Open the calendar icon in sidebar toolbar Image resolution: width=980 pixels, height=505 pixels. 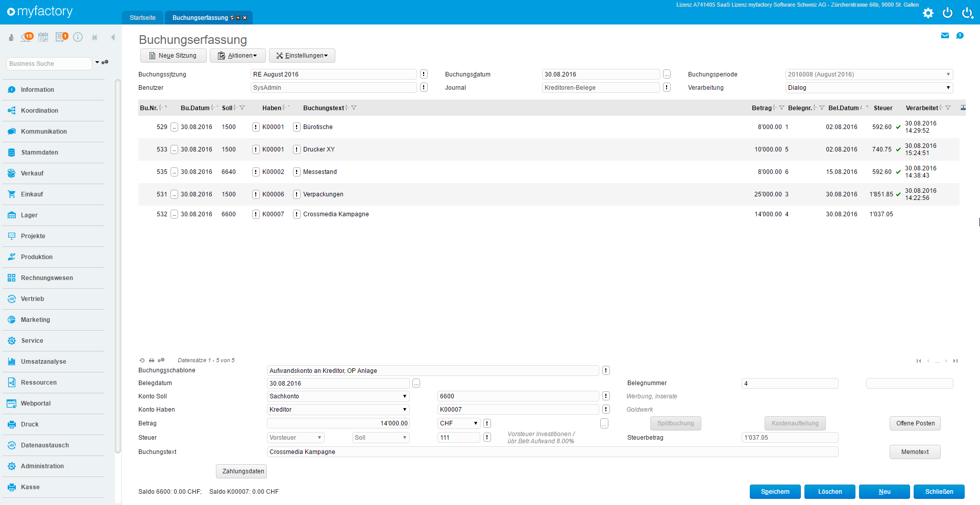(x=43, y=37)
